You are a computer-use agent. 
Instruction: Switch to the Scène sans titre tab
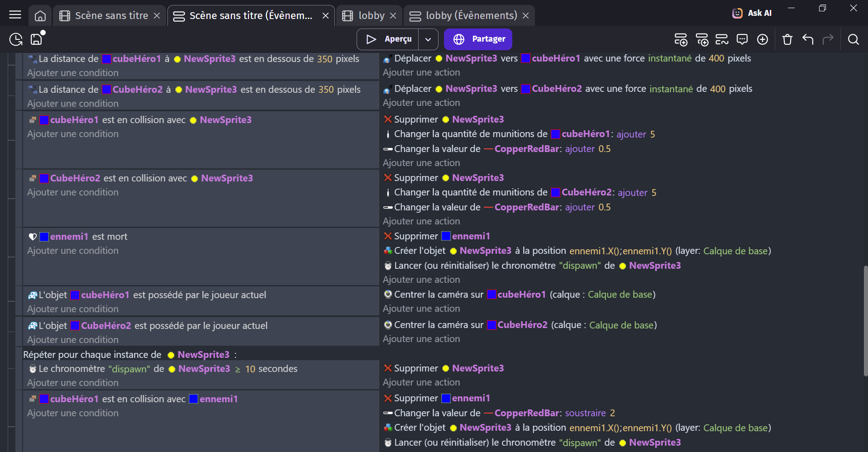tap(111, 16)
